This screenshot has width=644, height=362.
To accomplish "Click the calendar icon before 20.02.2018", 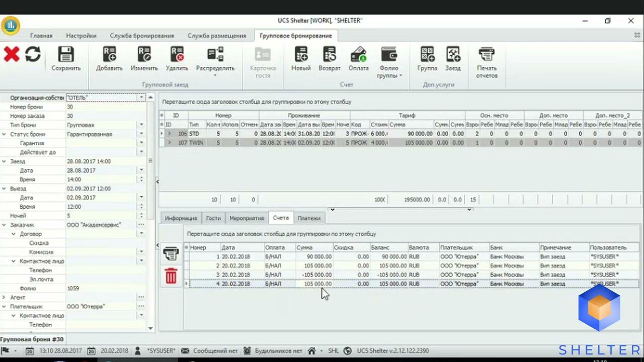I will tap(92, 350).
